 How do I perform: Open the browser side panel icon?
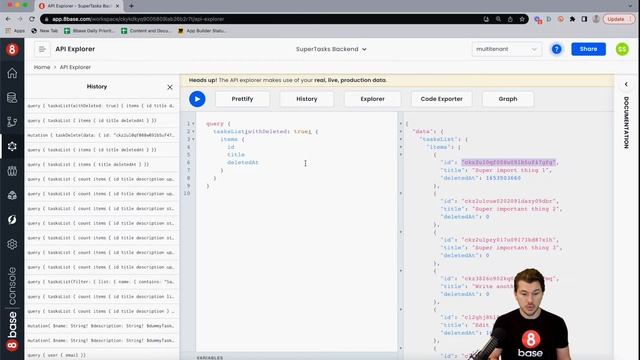coord(584,19)
